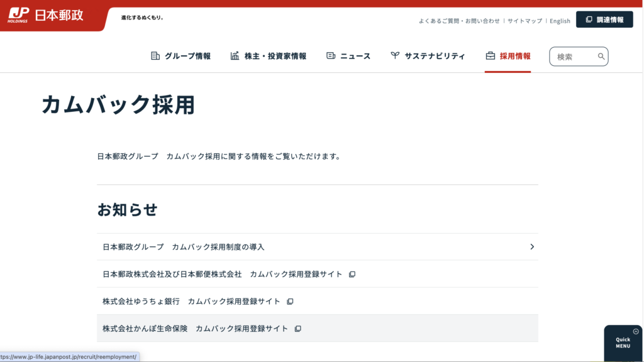
Task: Switch to the English site
Action: pyautogui.click(x=560, y=21)
